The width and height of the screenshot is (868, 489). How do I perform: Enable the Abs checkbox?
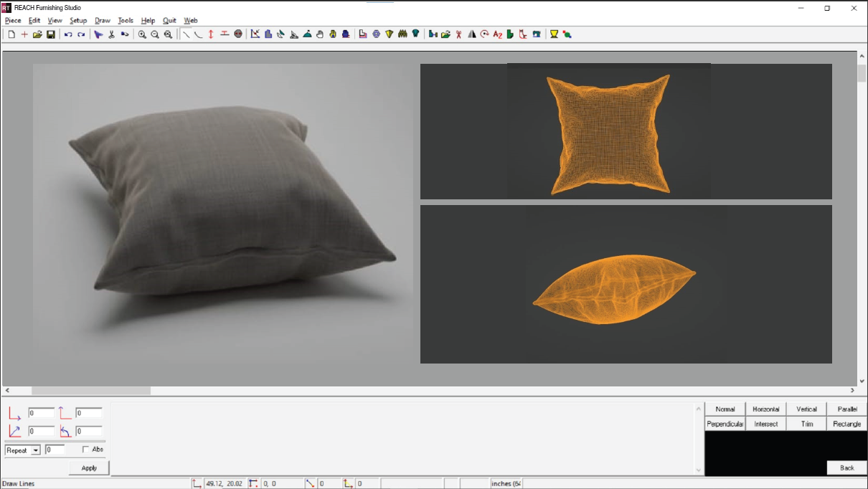click(86, 450)
